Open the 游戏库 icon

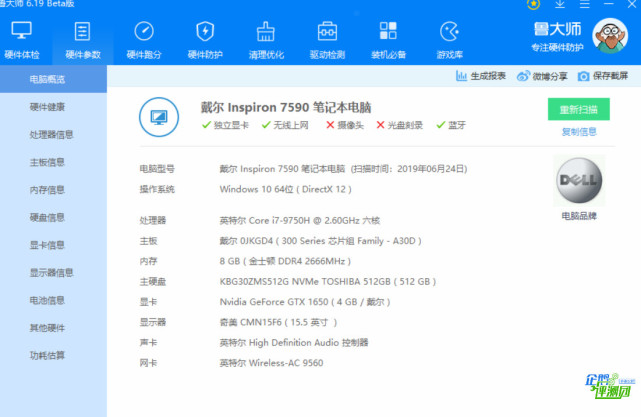(449, 31)
